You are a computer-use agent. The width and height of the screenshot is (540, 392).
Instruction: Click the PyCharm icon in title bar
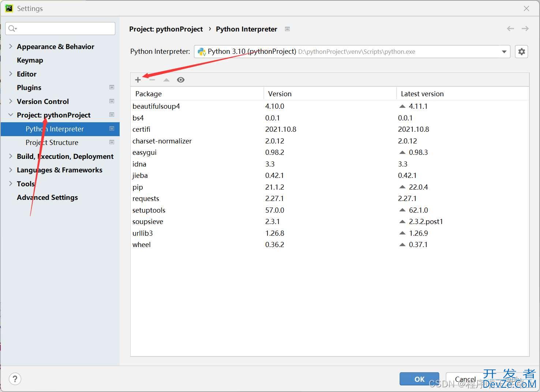click(x=9, y=8)
